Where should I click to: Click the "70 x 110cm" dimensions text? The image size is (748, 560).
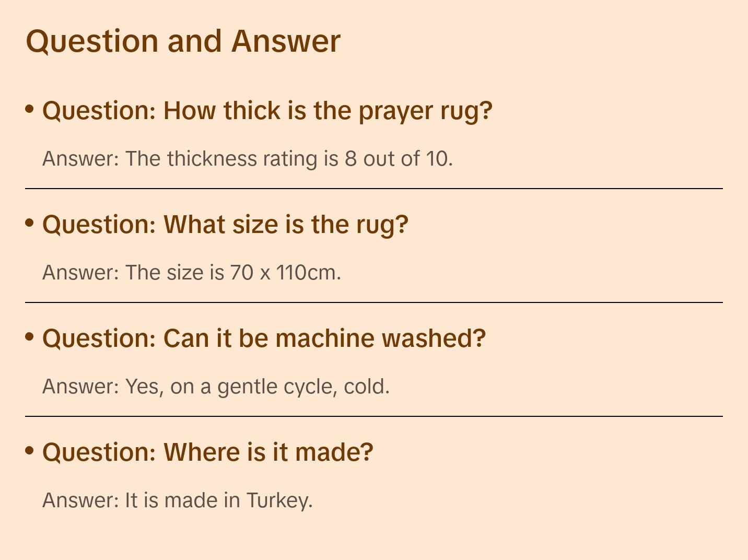pyautogui.click(x=285, y=273)
